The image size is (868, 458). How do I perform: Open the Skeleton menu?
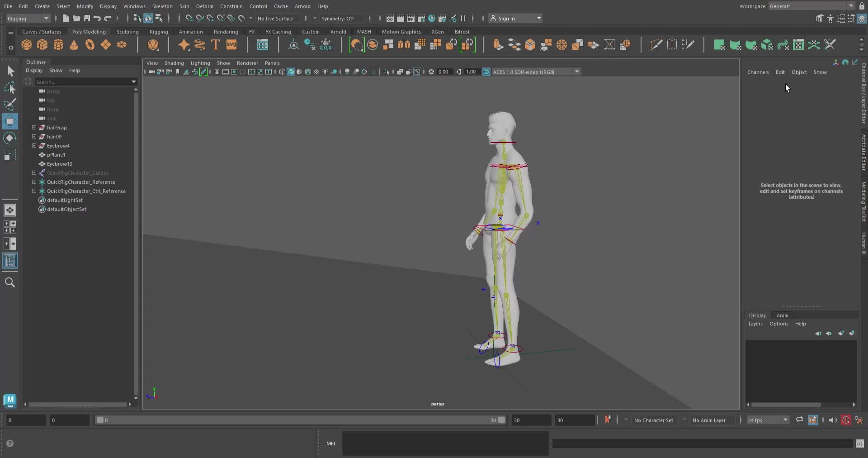click(x=162, y=6)
